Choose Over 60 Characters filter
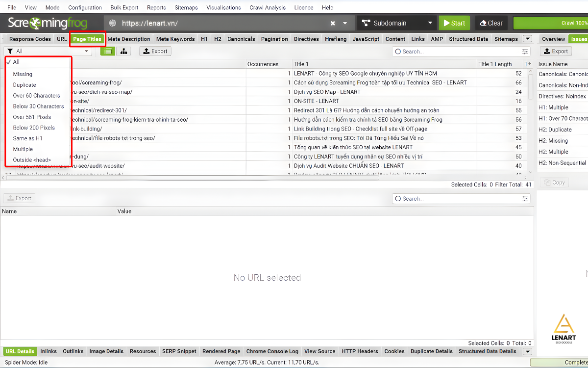 click(x=36, y=96)
